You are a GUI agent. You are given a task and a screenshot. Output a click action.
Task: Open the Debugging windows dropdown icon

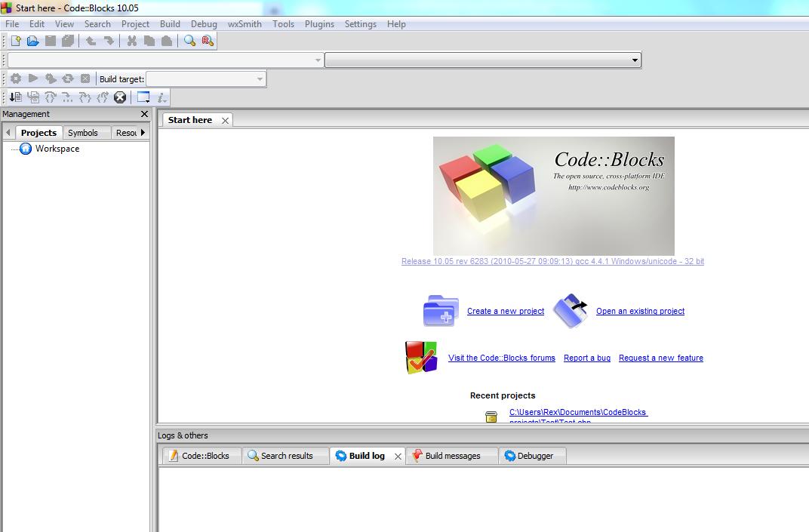(x=143, y=97)
